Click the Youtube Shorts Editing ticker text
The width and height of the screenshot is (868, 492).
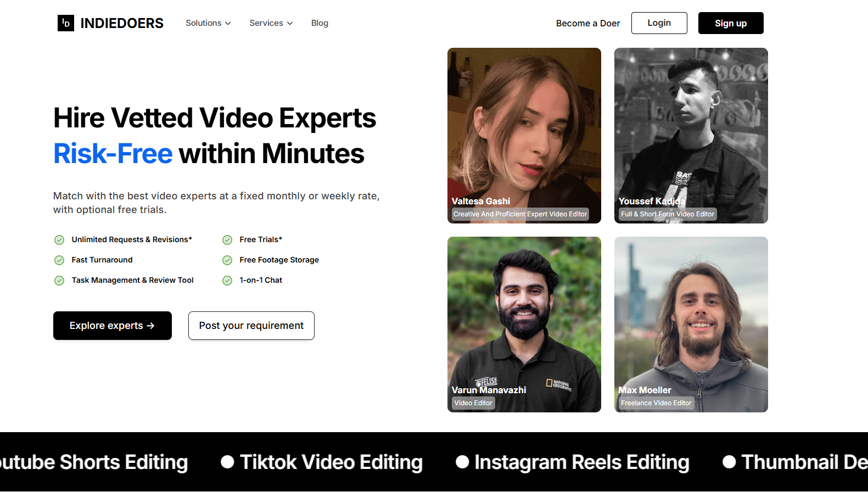[94, 462]
